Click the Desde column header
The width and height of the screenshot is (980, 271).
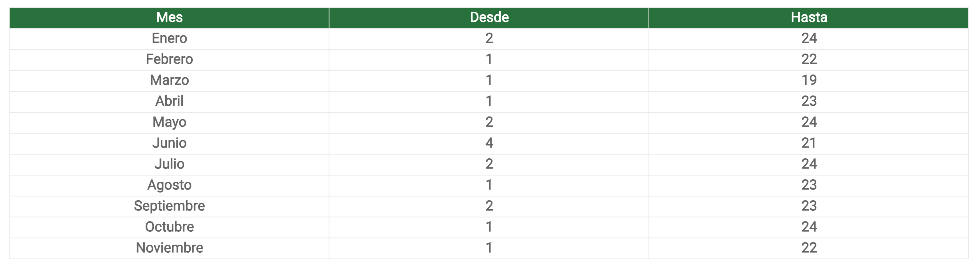489,17
